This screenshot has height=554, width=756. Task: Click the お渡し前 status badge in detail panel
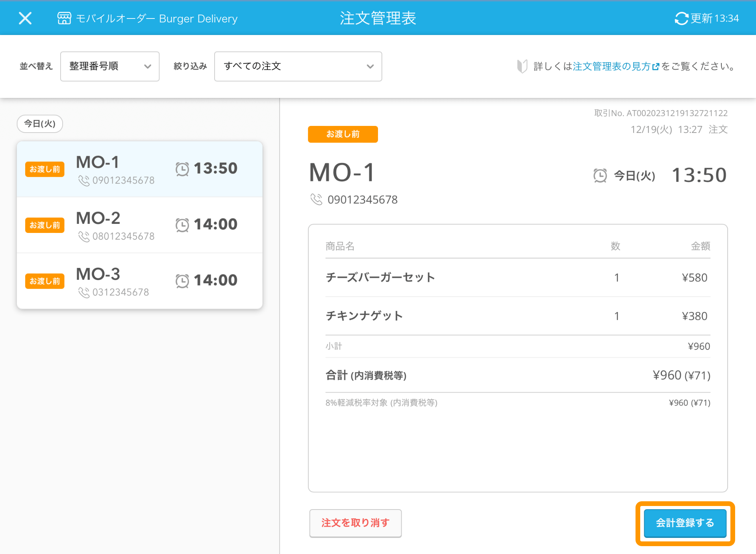(x=343, y=134)
